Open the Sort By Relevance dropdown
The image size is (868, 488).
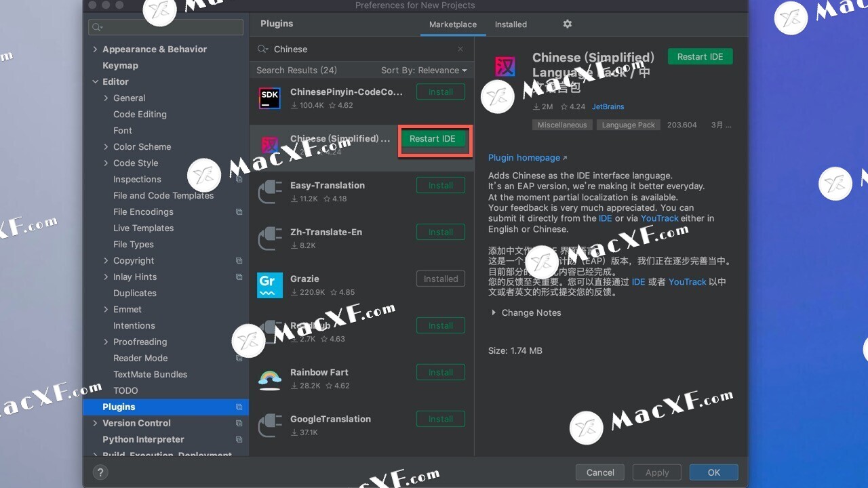[424, 70]
